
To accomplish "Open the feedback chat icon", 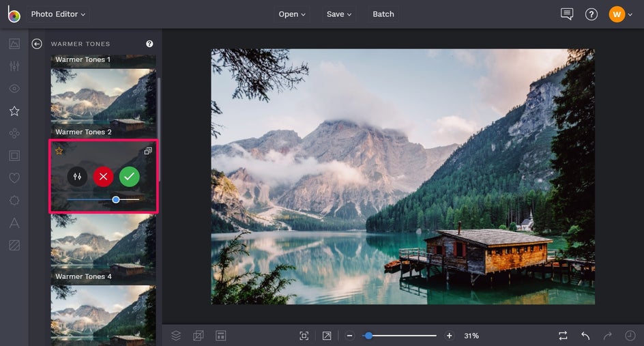I will pyautogui.click(x=567, y=14).
